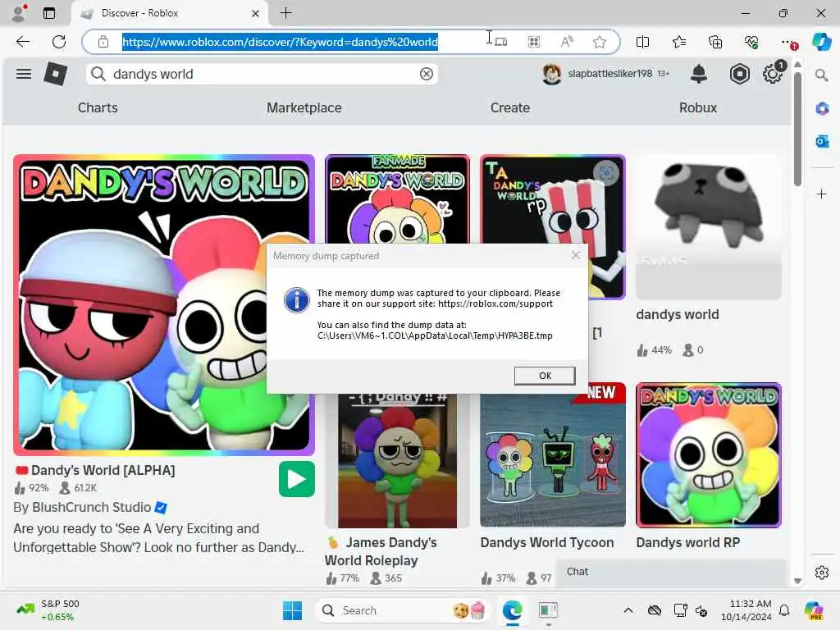Open Windows Start menu
840x630 pixels.
tap(293, 610)
